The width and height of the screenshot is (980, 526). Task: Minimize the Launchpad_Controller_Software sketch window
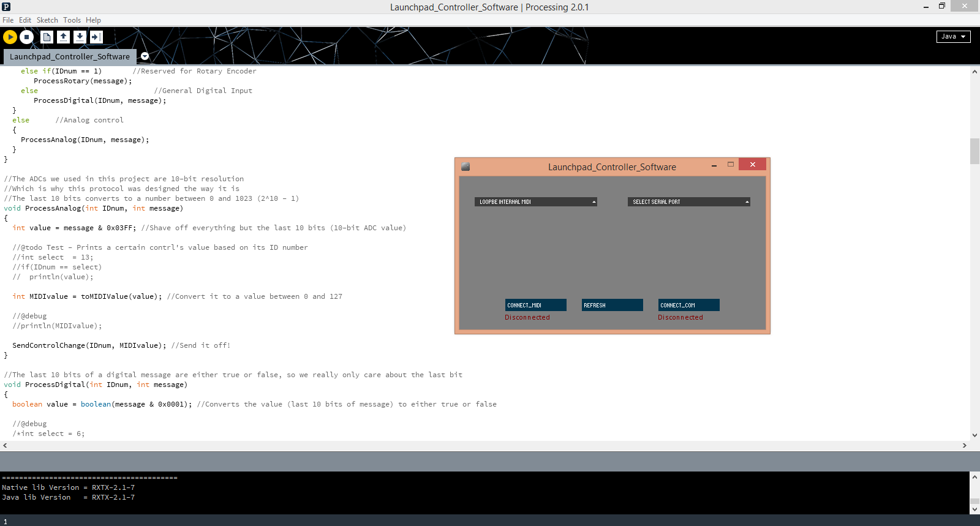(x=714, y=165)
